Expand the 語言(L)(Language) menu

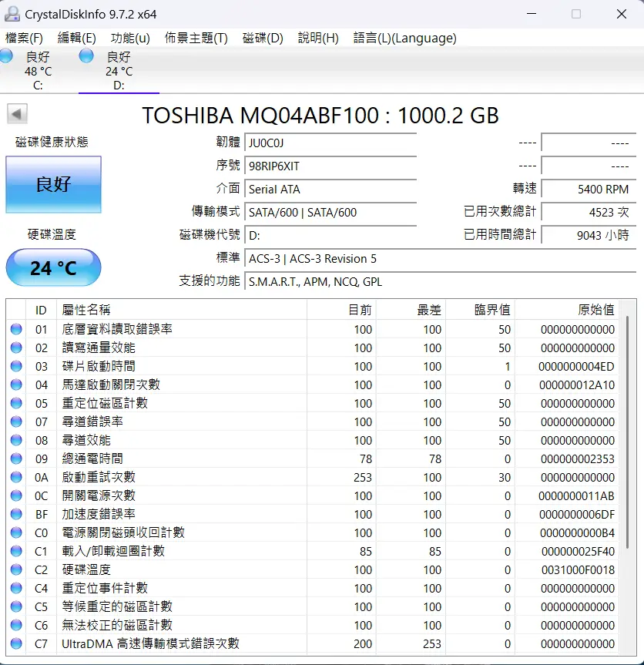click(404, 38)
